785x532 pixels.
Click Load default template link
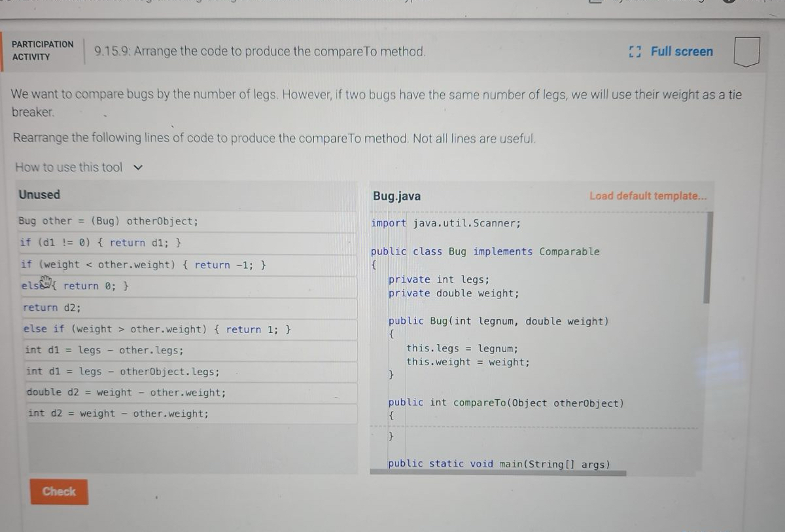coord(648,196)
